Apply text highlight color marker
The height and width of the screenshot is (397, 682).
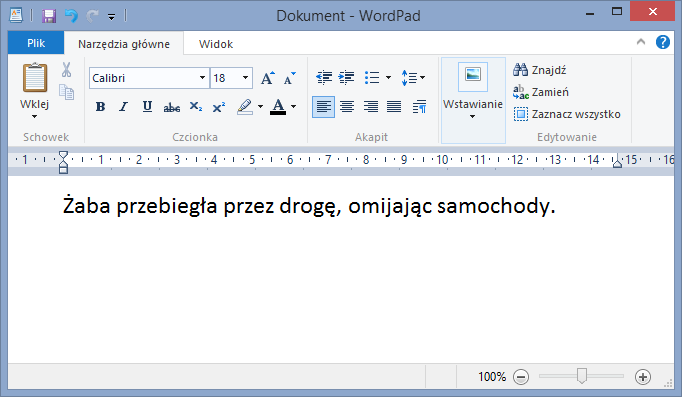click(245, 107)
